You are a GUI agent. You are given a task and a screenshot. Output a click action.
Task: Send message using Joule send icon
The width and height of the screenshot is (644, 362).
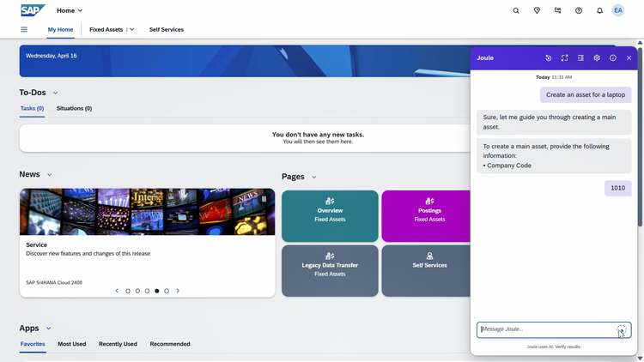point(622,330)
